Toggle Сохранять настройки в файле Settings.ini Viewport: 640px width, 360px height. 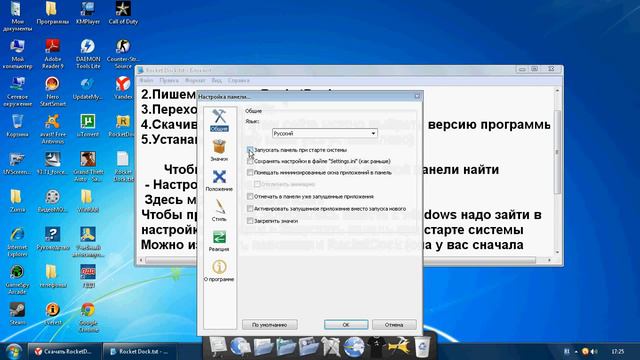click(250, 161)
